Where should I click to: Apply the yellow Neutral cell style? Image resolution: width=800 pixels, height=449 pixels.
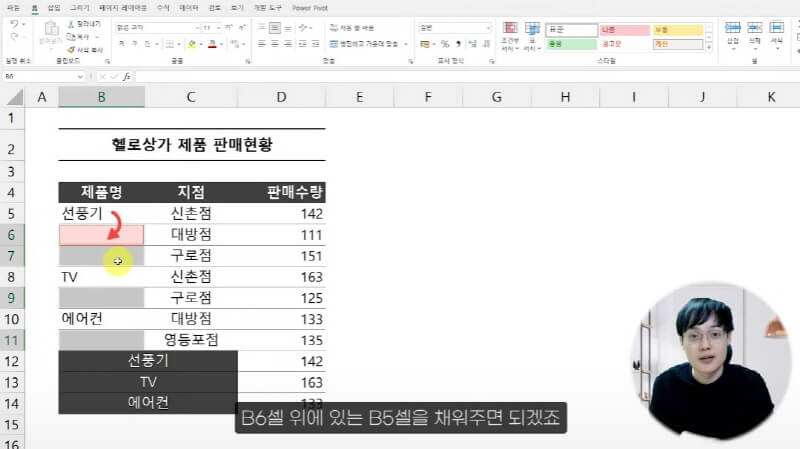pyautogui.click(x=678, y=30)
